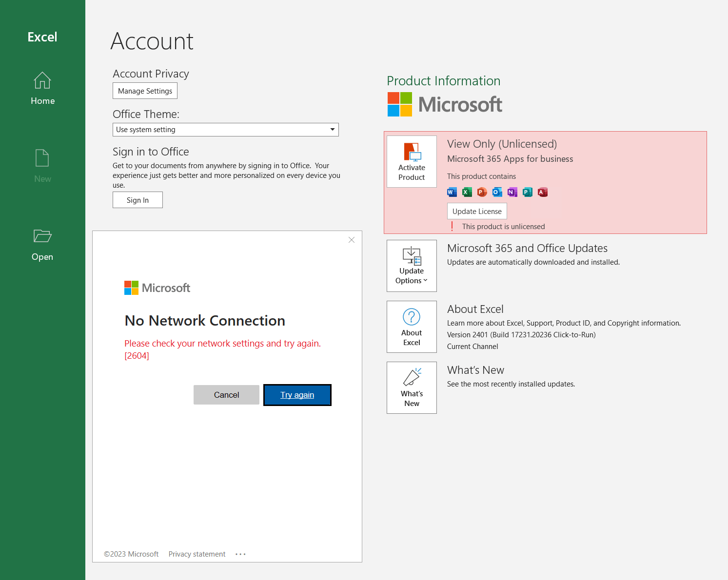Click the Sign In button
Screen dimensions: 728x580
(x=138, y=200)
